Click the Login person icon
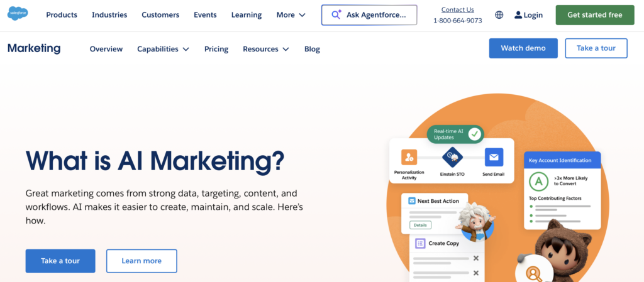 coord(518,15)
